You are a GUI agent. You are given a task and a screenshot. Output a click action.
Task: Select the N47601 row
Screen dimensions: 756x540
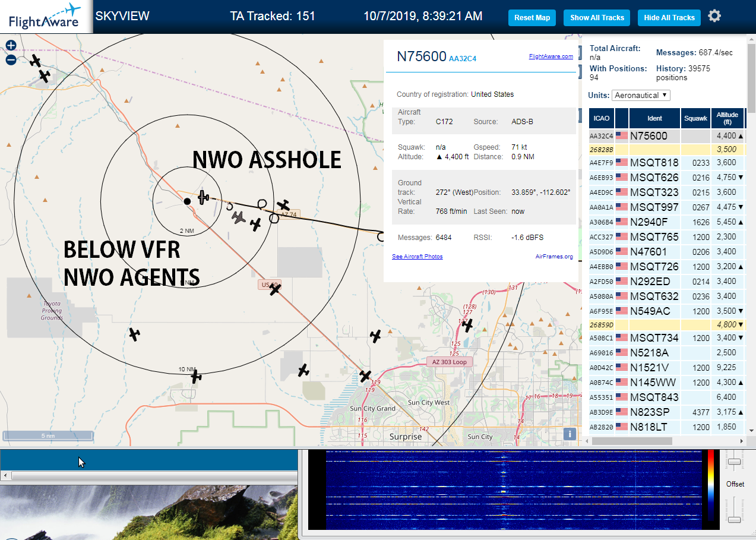[667, 252]
